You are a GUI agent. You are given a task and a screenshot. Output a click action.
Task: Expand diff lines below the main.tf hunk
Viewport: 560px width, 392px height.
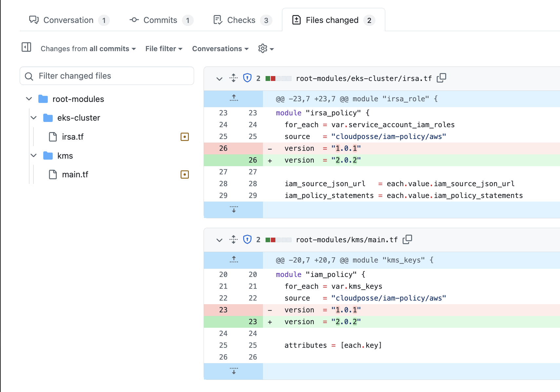coord(233,371)
